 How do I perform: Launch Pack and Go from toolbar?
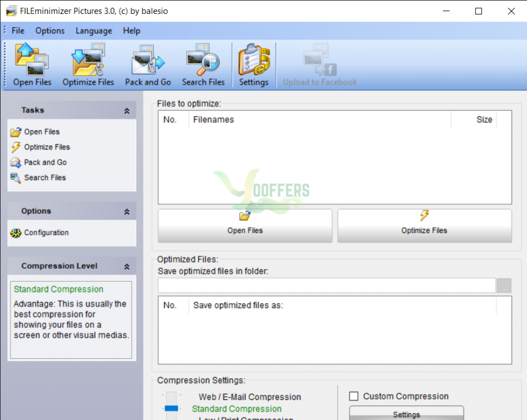point(148,64)
